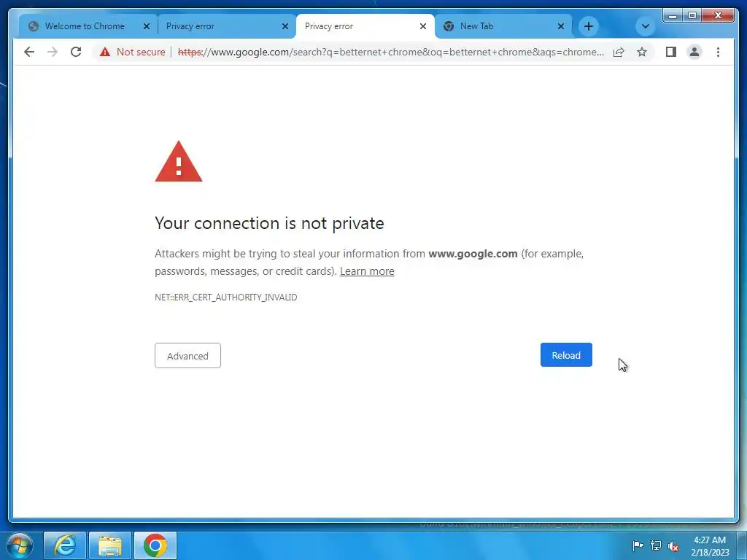Close the New Tab tab
The image size is (747, 560).
coord(561,26)
